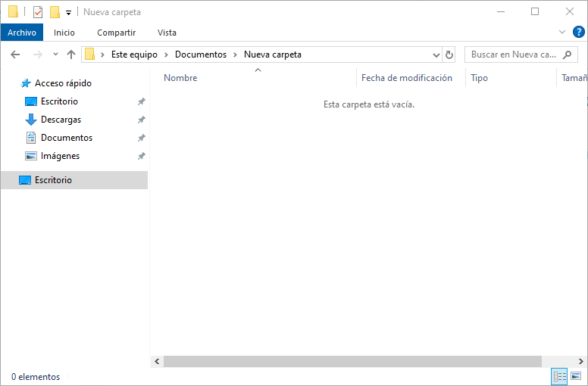
Task: Open the recent locations dropdown beside the forward arrow
Action: [55, 54]
